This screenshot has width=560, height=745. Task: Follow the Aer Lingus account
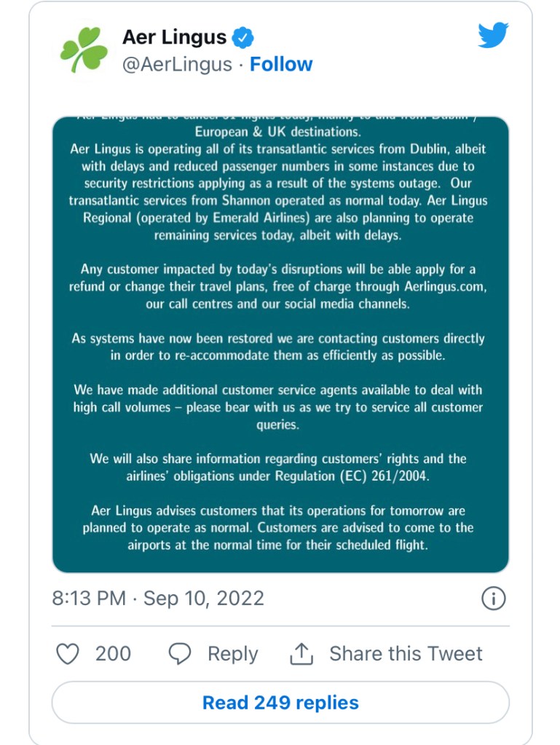[281, 65]
